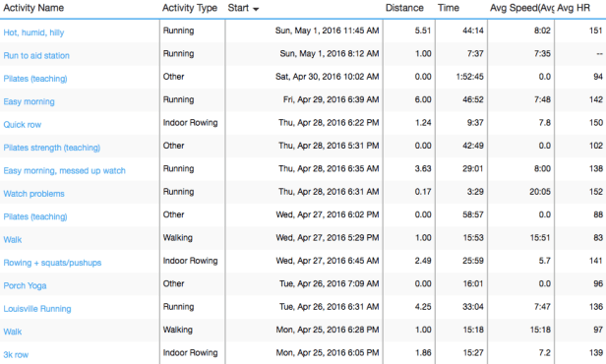Open the Pilates (teaching) activity from Apr 30
This screenshot has height=364, width=606.
35,79
